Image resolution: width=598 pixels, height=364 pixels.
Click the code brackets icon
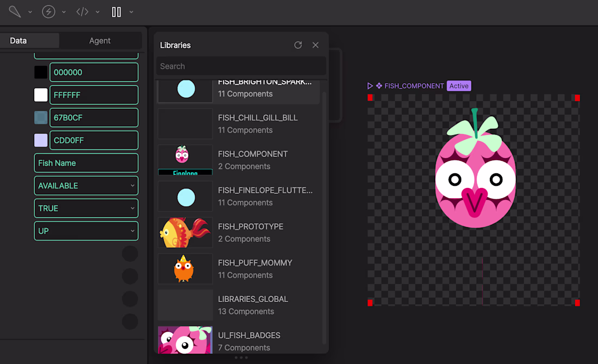click(x=83, y=12)
